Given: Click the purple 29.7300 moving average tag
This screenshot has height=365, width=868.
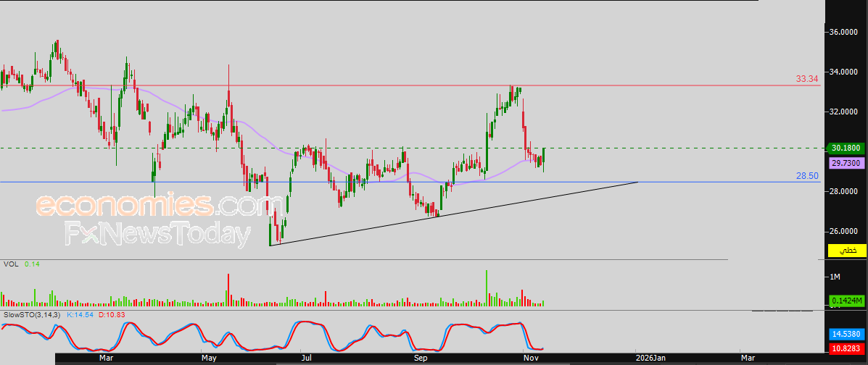Looking at the screenshot, I should 846,164.
